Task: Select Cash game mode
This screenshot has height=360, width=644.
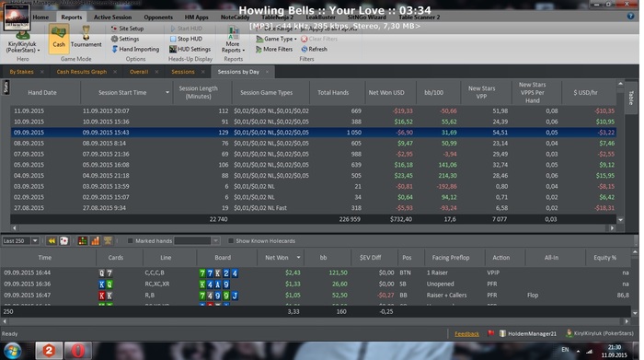Action: (x=59, y=39)
